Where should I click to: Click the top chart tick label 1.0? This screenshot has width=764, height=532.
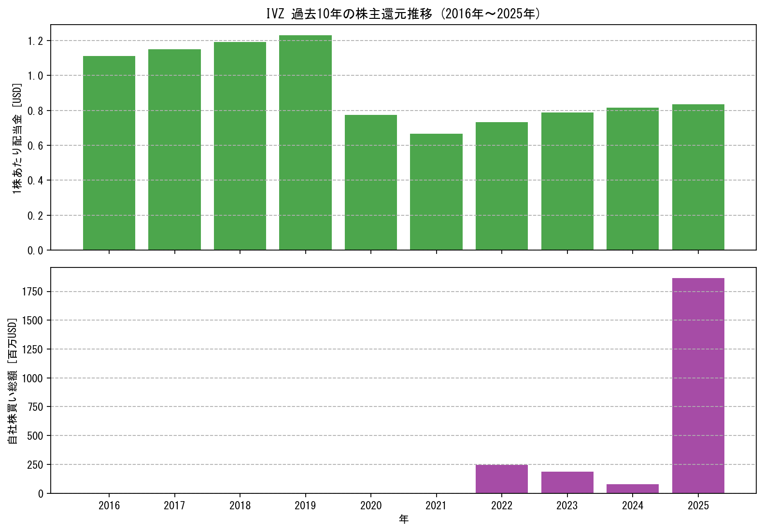click(35, 76)
